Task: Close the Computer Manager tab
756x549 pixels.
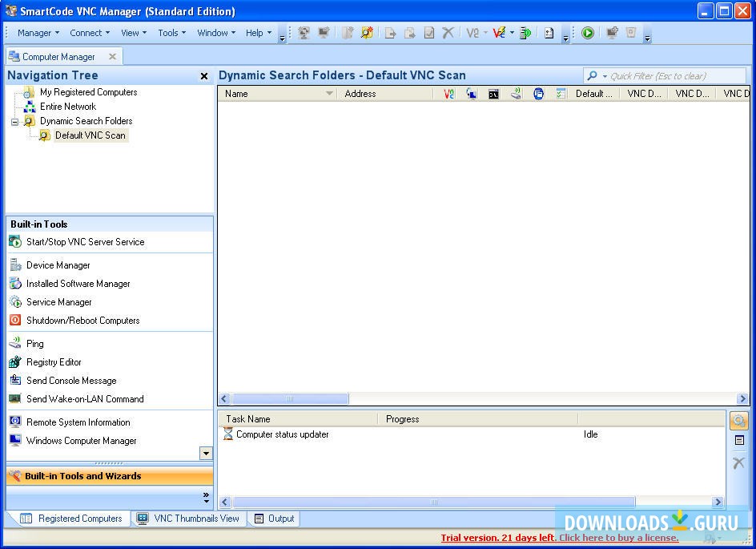Action: pyautogui.click(x=112, y=56)
